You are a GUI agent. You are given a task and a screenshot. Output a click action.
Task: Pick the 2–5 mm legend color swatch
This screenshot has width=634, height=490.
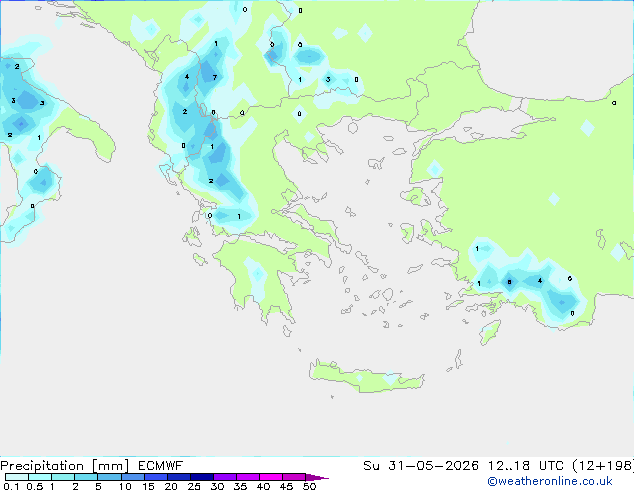point(86,477)
